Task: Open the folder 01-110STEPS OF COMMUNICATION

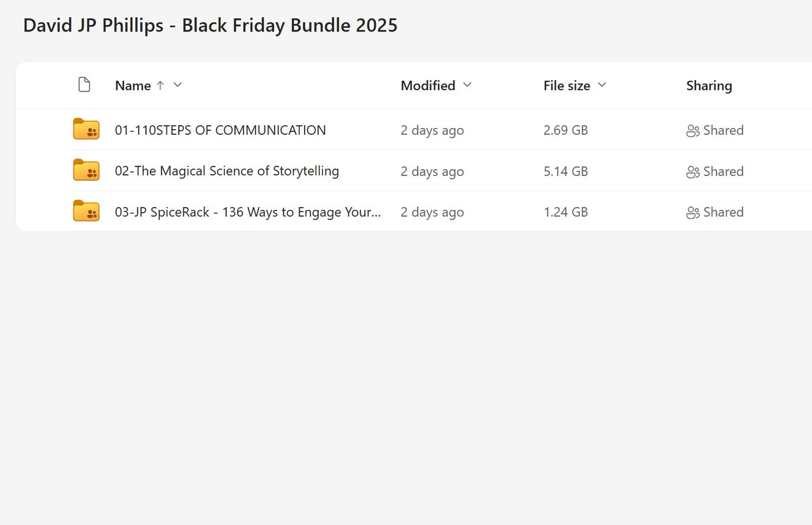Action: point(220,130)
